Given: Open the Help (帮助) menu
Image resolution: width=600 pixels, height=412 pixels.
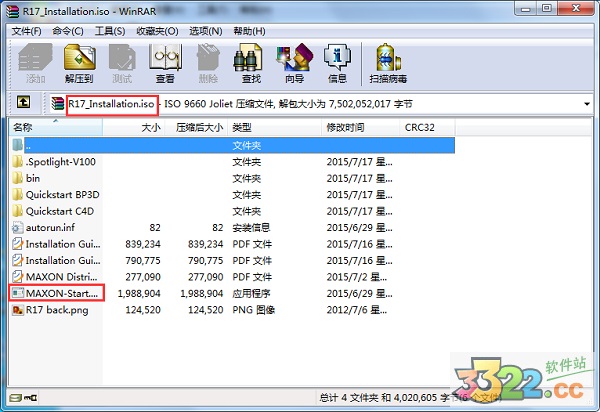Looking at the screenshot, I should (249, 31).
